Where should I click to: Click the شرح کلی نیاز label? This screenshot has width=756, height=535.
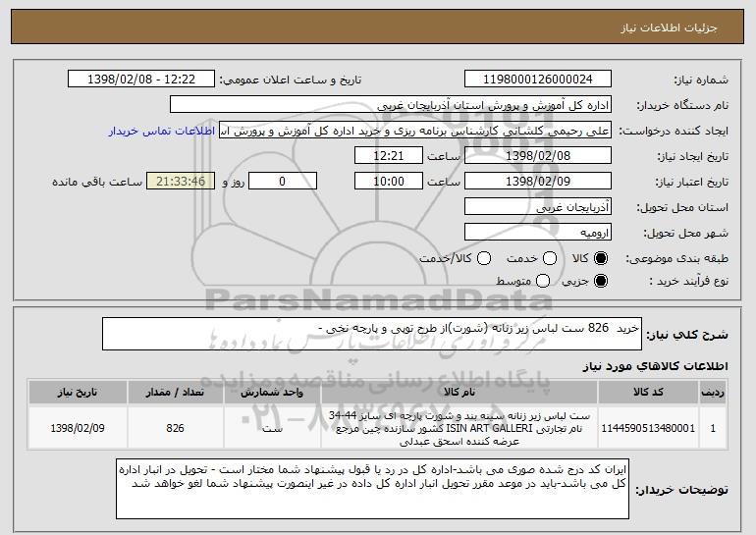pos(686,335)
